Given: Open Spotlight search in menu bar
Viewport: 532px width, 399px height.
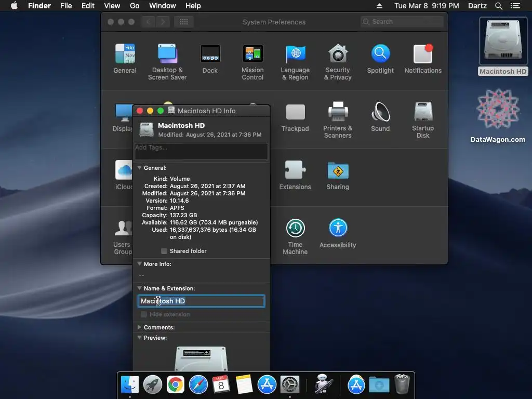Looking at the screenshot, I should [498, 6].
